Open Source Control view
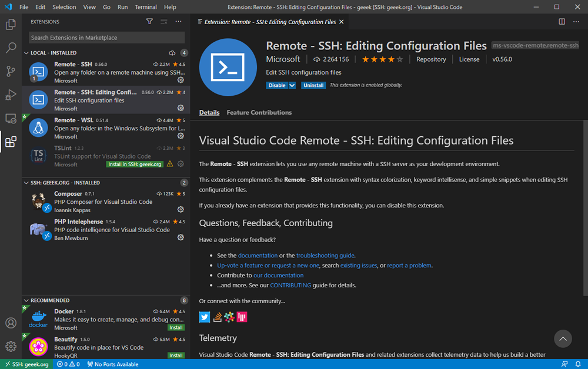The width and height of the screenshot is (588, 369). point(11,71)
